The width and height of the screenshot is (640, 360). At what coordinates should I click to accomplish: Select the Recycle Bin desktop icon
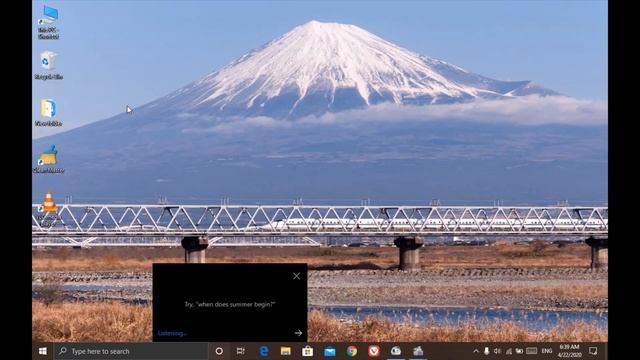pyautogui.click(x=49, y=65)
